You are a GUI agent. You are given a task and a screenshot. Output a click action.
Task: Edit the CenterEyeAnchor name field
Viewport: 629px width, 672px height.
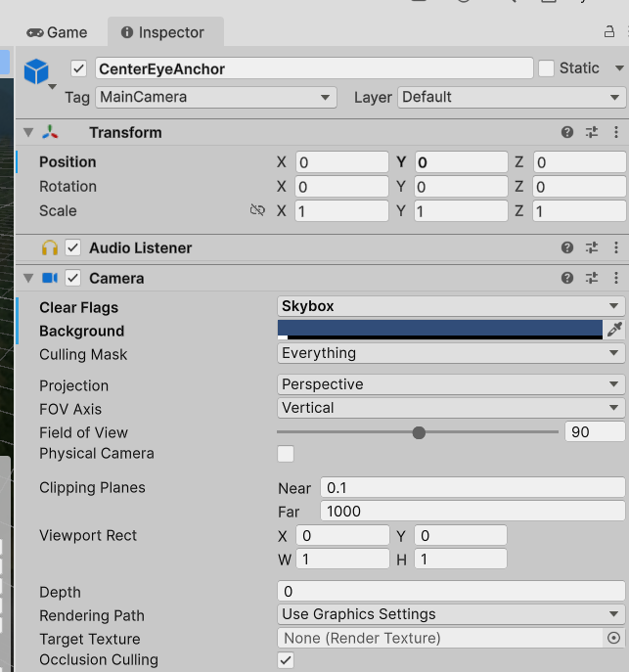[314, 68]
